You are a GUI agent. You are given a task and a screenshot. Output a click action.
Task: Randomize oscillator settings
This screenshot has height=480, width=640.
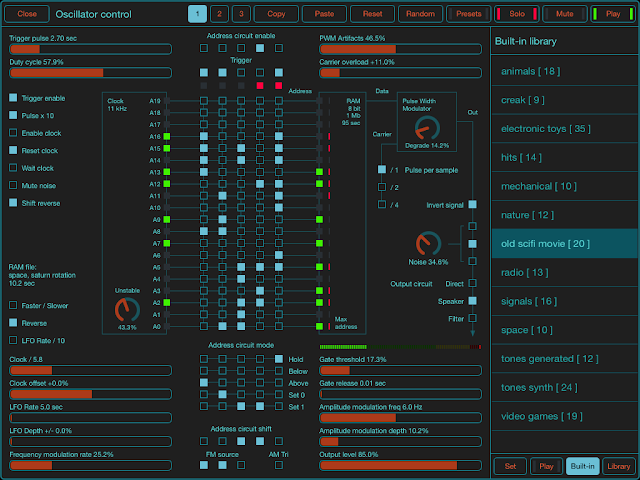pyautogui.click(x=420, y=14)
